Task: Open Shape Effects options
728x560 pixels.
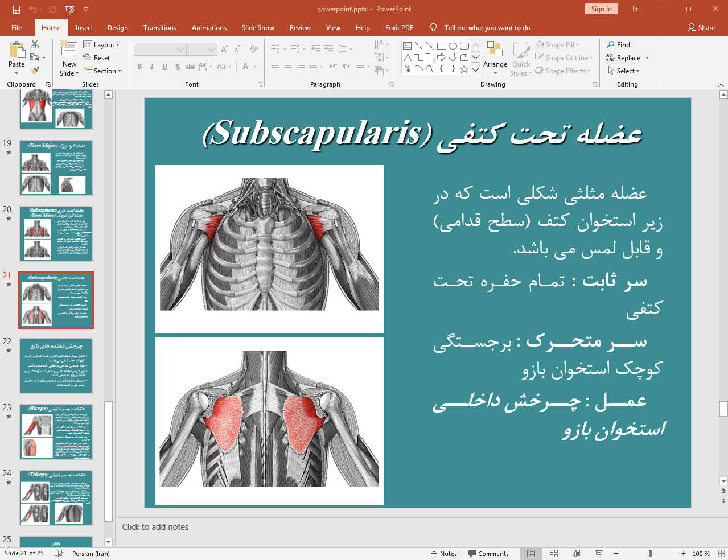Action: (x=563, y=71)
